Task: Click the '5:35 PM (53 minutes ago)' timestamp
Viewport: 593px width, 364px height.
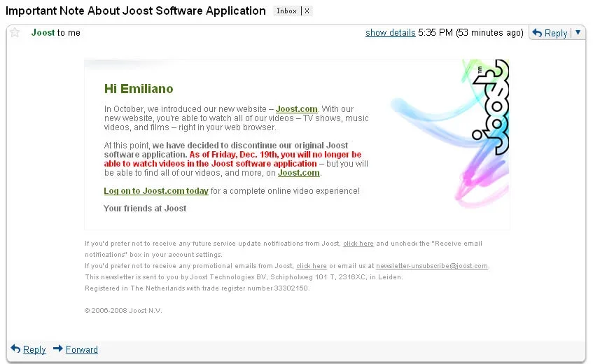Action: tap(470, 33)
